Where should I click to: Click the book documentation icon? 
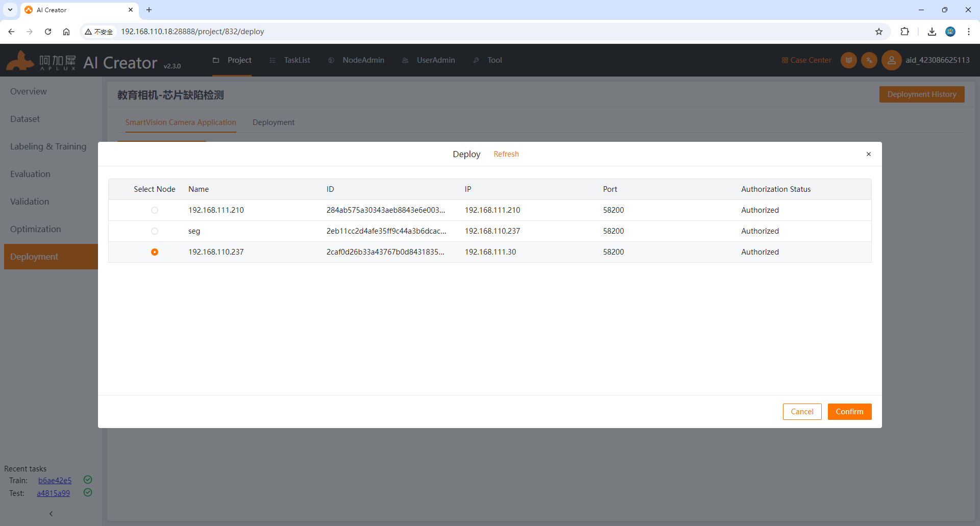(849, 60)
